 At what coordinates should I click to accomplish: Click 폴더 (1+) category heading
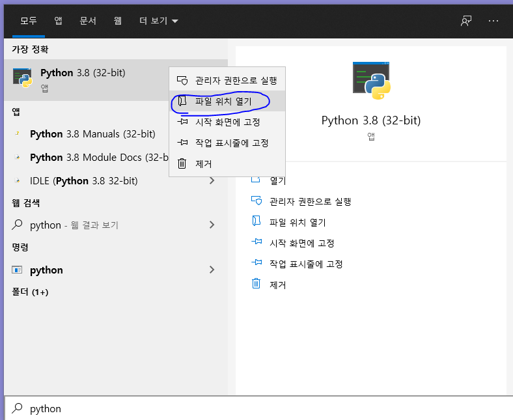(30, 292)
